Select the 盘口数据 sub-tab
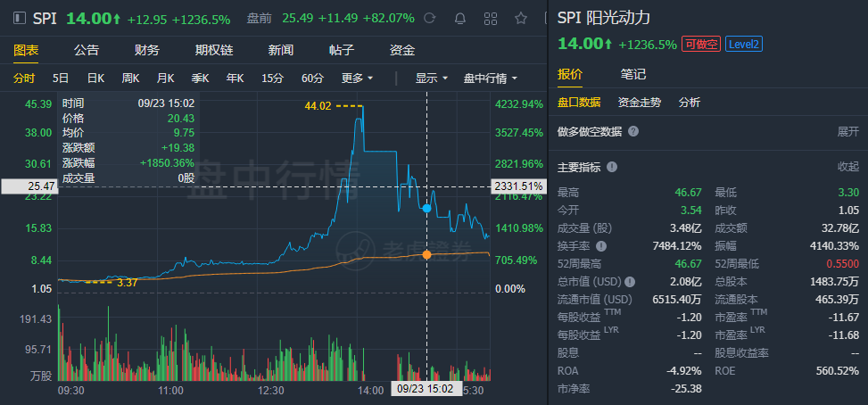The image size is (868, 405). 579,103
